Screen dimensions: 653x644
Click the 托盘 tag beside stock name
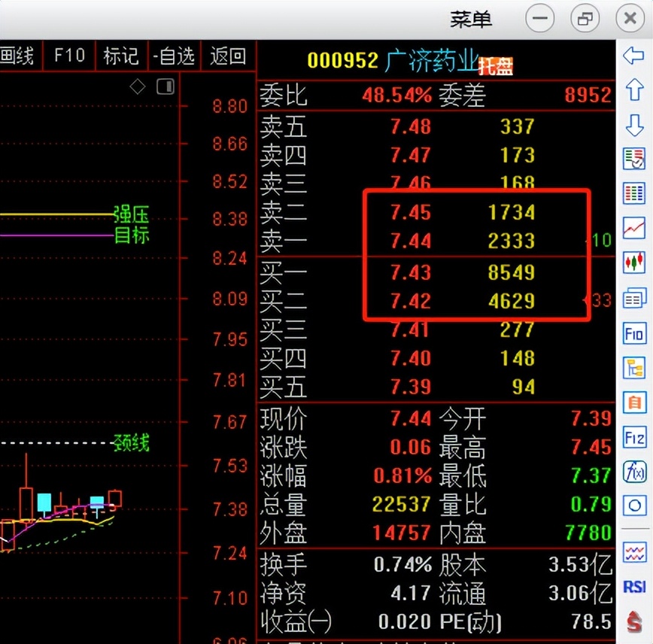point(496,66)
